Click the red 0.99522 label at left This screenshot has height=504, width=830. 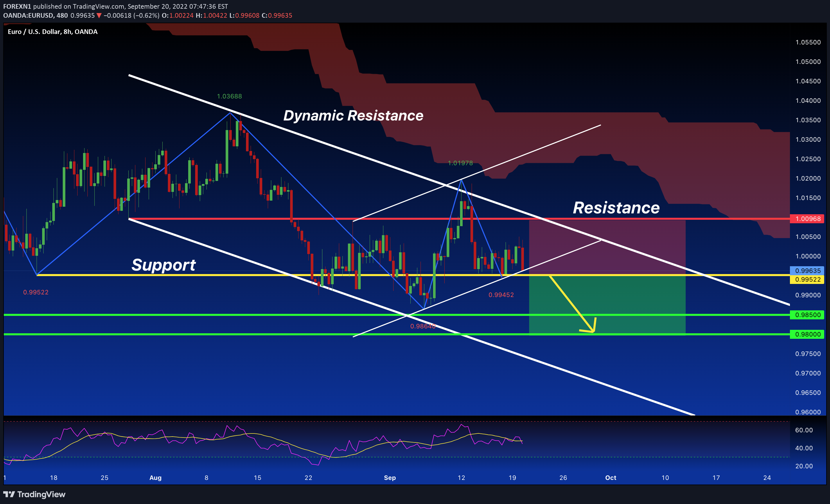pos(36,292)
